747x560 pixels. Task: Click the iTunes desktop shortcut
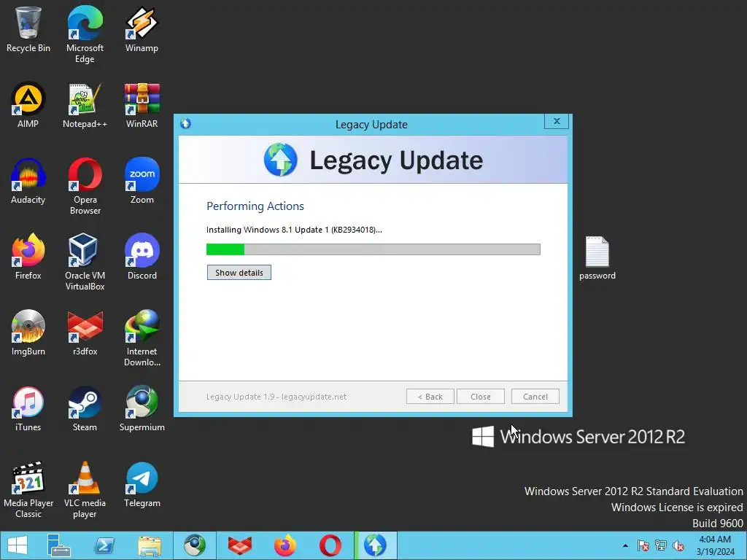[28, 408]
